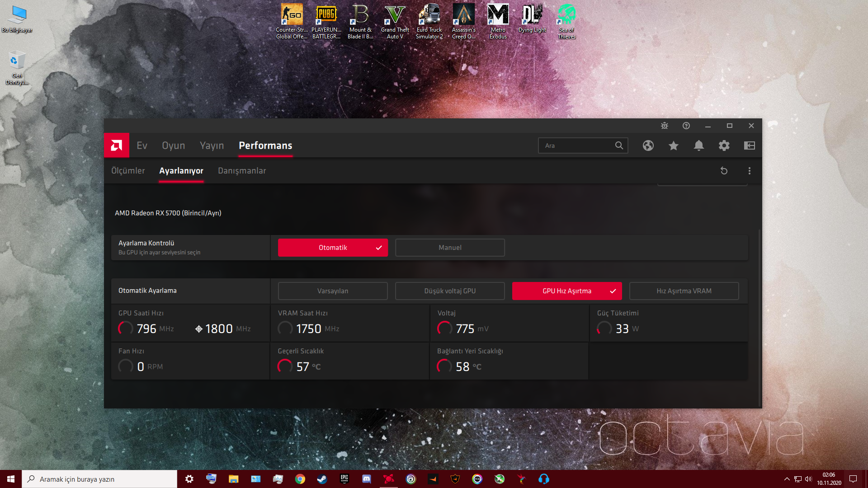Show hidden system tray icons

point(787,479)
